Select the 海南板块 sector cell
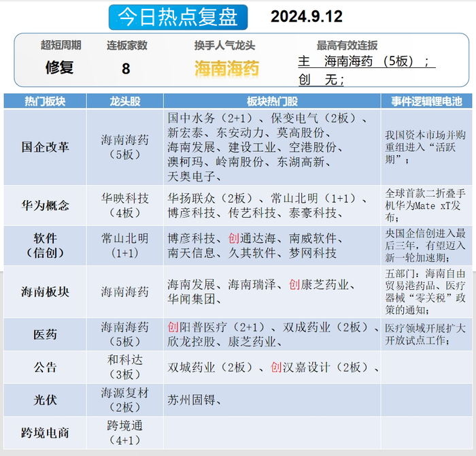Screen dimensions: 476x456 (x=45, y=292)
